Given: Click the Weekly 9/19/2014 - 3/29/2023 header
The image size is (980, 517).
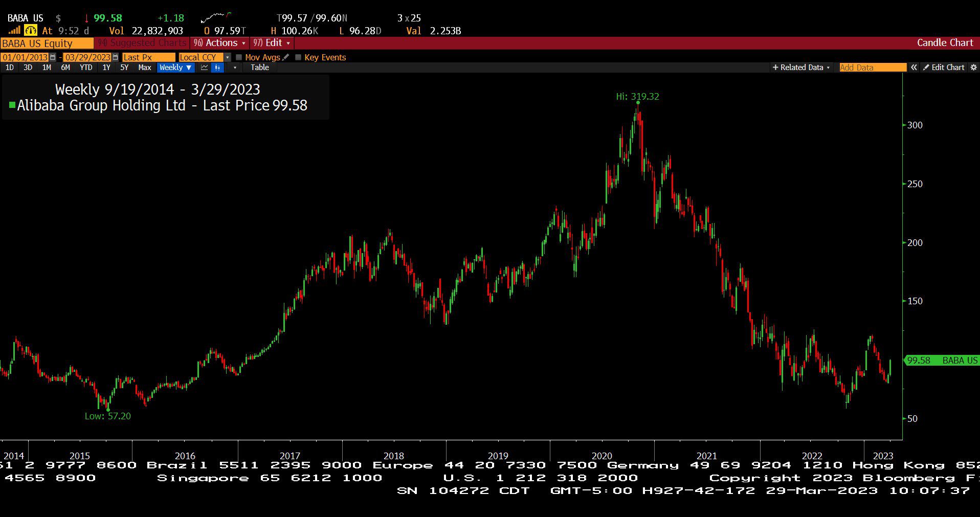Looking at the screenshot, I should pos(158,89).
